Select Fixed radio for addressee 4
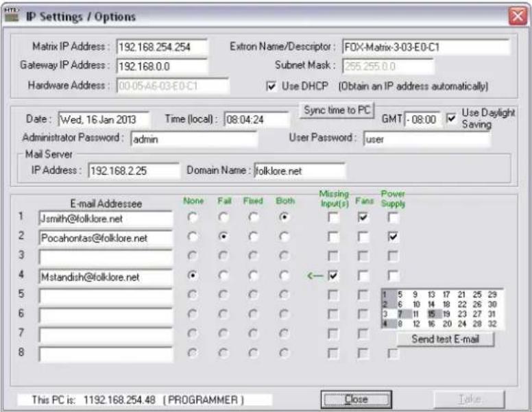 253,275
